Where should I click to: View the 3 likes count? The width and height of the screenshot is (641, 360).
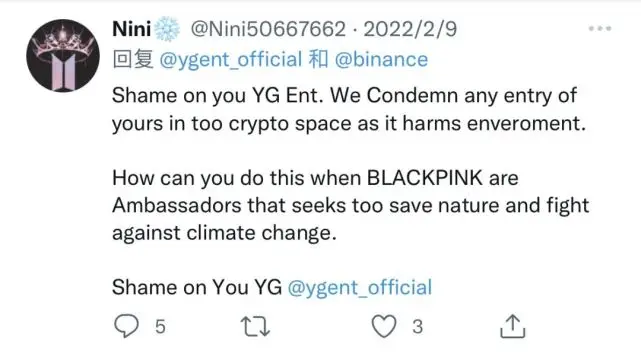pos(417,327)
